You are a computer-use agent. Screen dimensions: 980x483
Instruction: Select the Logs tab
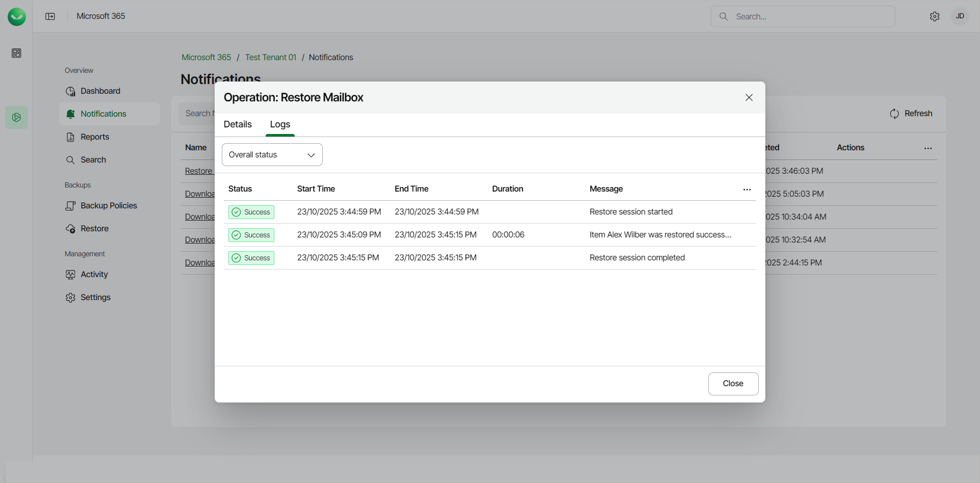click(x=280, y=124)
